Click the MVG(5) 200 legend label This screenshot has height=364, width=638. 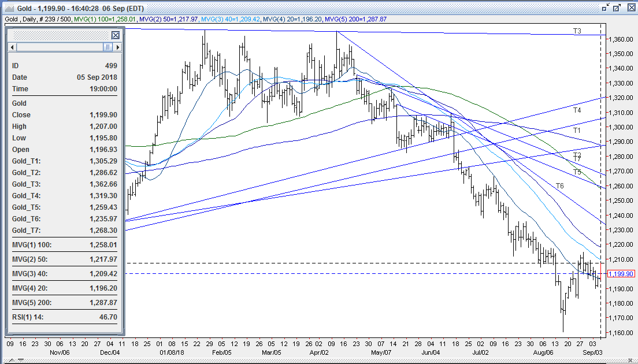355,19
